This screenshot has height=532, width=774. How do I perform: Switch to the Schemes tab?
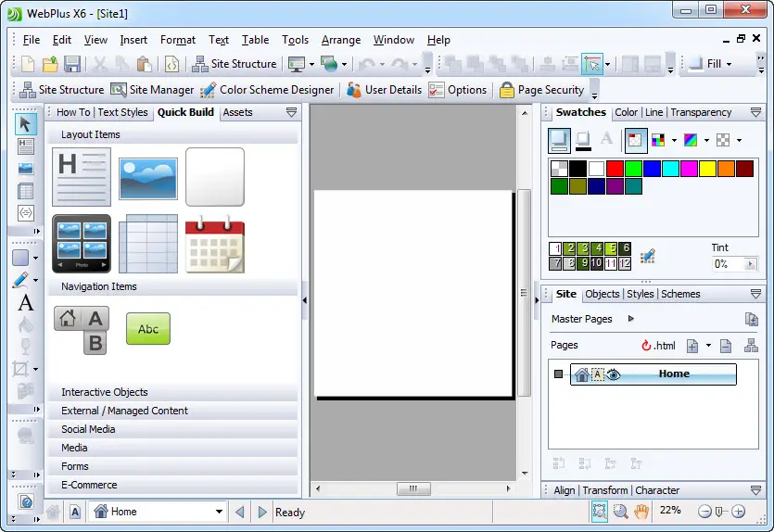(680, 294)
